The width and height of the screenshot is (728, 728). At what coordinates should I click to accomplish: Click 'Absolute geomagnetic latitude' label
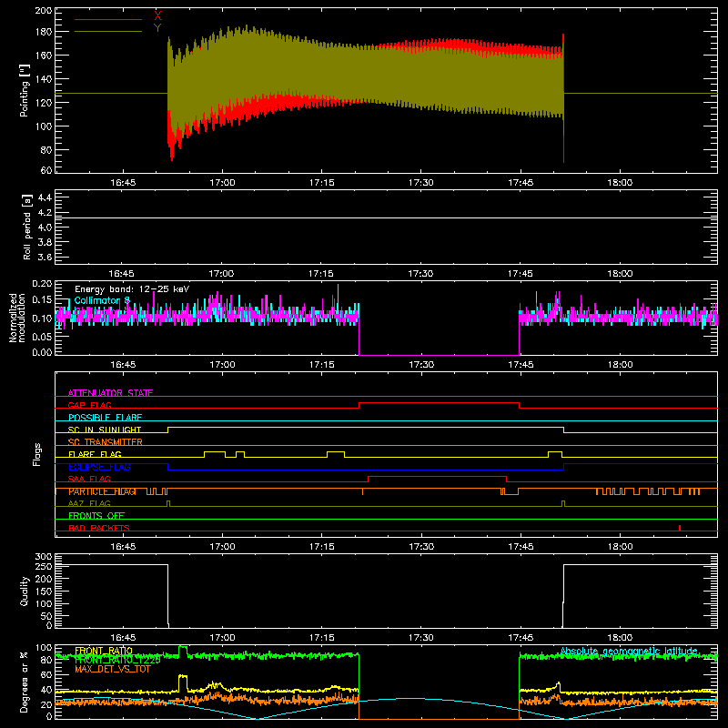pyautogui.click(x=629, y=652)
